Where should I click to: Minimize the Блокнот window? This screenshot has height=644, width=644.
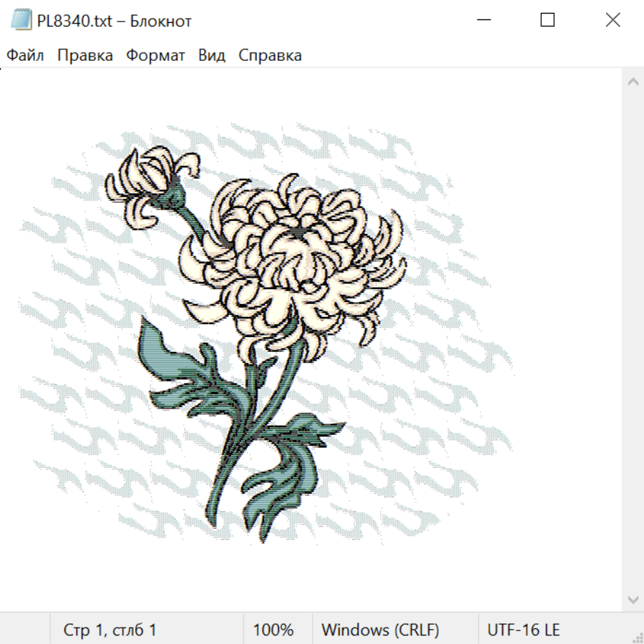484,20
